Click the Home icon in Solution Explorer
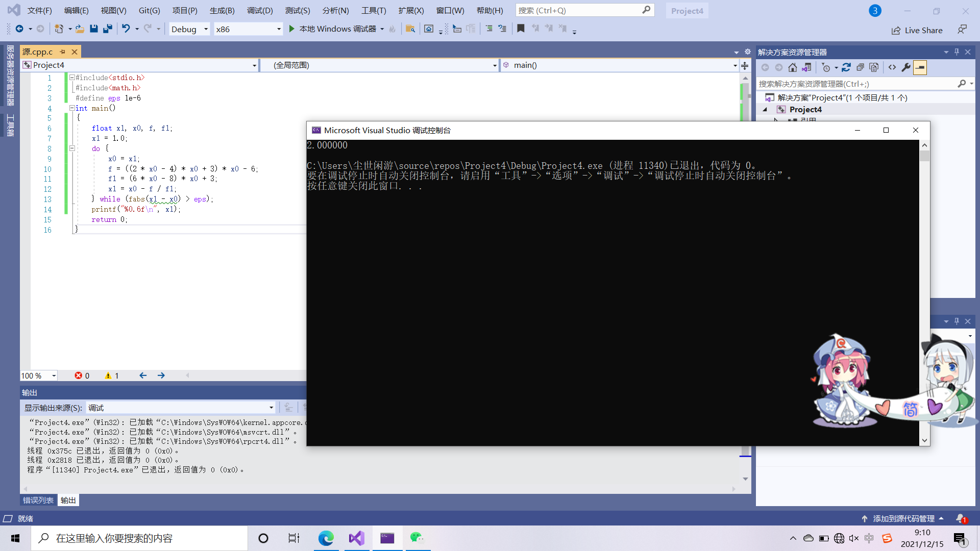Screen dimensions: 980x551 [x=792, y=67]
